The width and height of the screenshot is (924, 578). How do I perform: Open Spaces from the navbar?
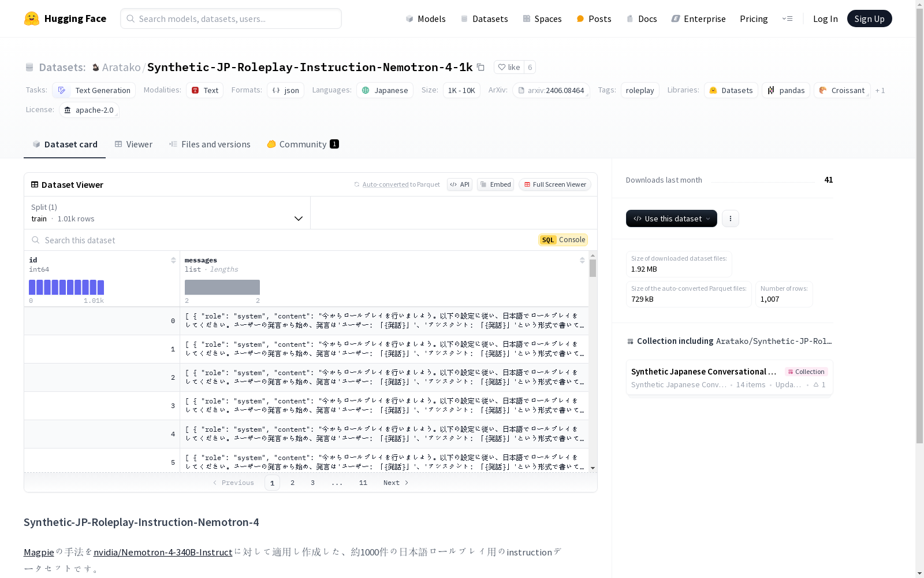click(x=542, y=18)
